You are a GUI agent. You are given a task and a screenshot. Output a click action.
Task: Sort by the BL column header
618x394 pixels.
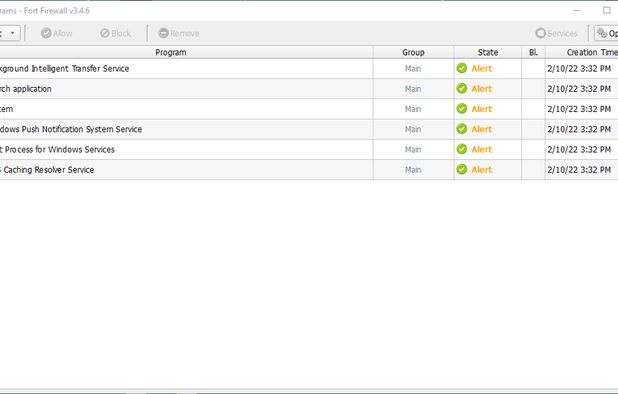click(533, 52)
